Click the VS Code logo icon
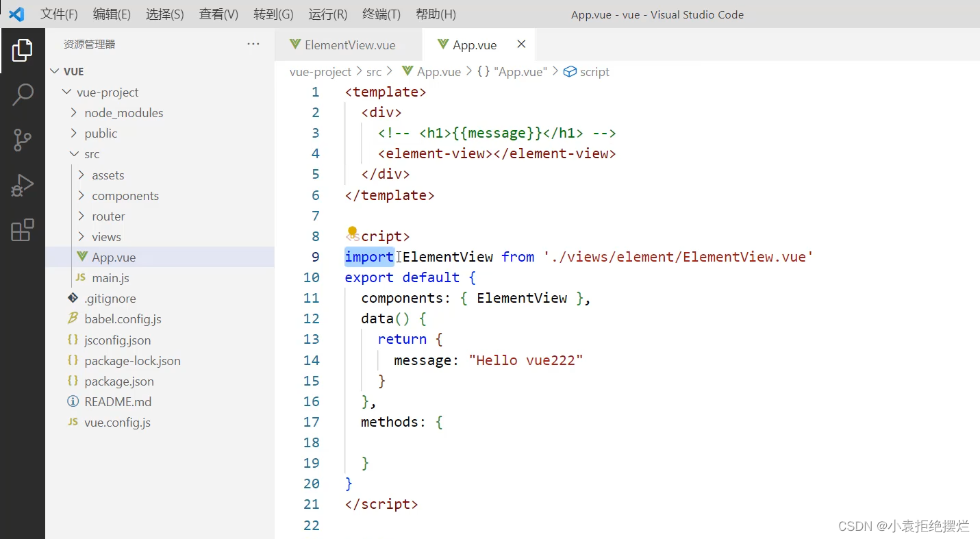 16,14
